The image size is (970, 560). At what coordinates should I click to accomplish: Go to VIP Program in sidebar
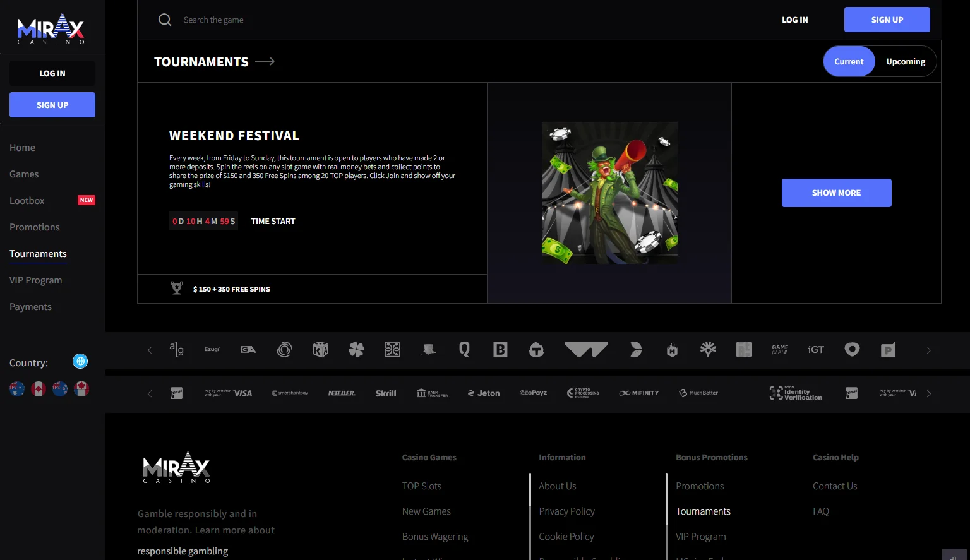[x=36, y=280]
